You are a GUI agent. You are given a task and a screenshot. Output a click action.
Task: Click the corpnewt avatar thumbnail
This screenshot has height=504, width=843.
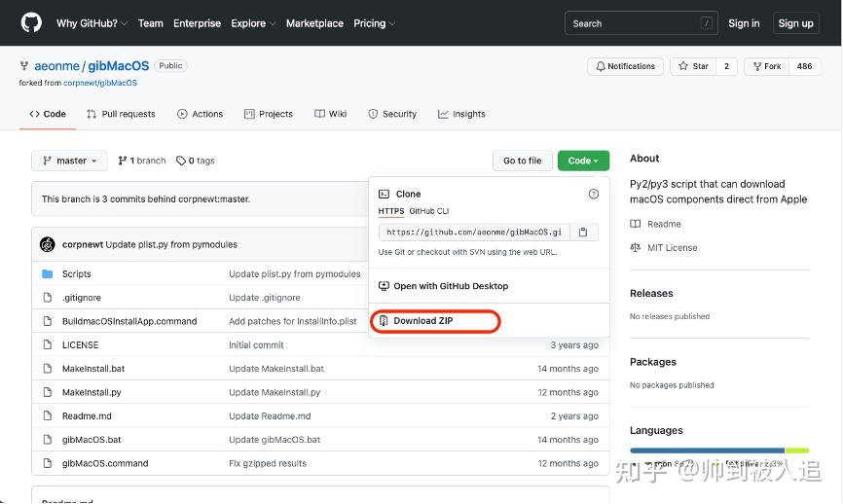(48, 244)
